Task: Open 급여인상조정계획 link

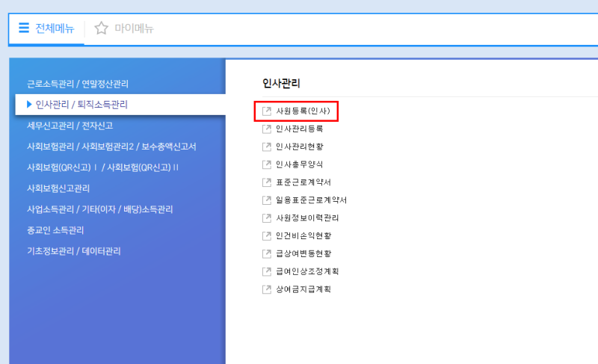Action: [x=307, y=271]
